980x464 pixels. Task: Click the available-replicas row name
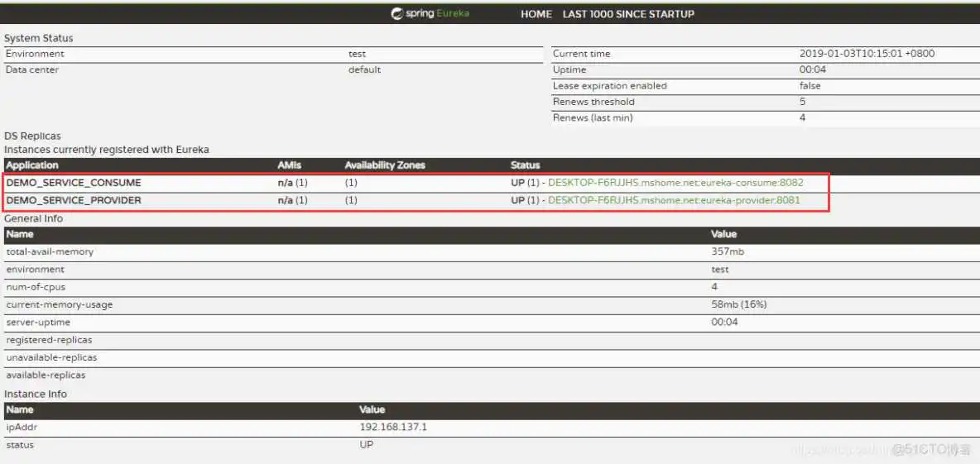(x=46, y=376)
